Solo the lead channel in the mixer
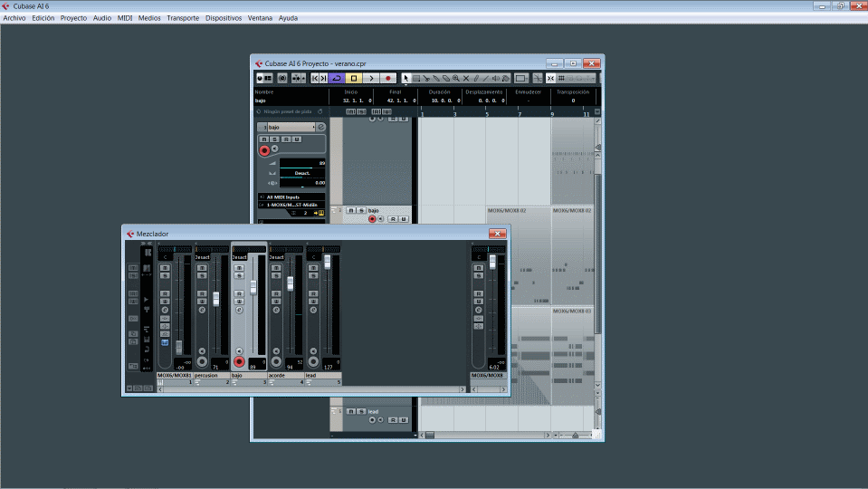 click(x=313, y=276)
